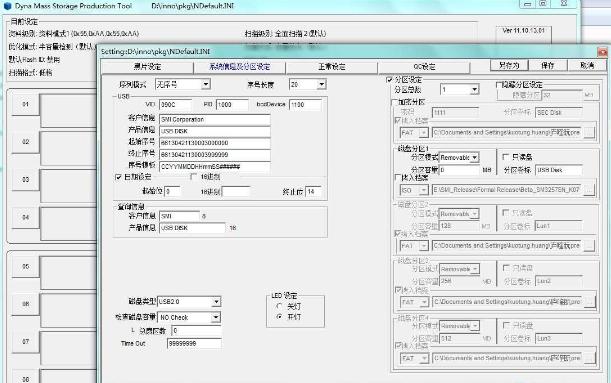Viewport: 611px width, 383px height.
Task: Click the 另存为 button
Action: click(509, 65)
